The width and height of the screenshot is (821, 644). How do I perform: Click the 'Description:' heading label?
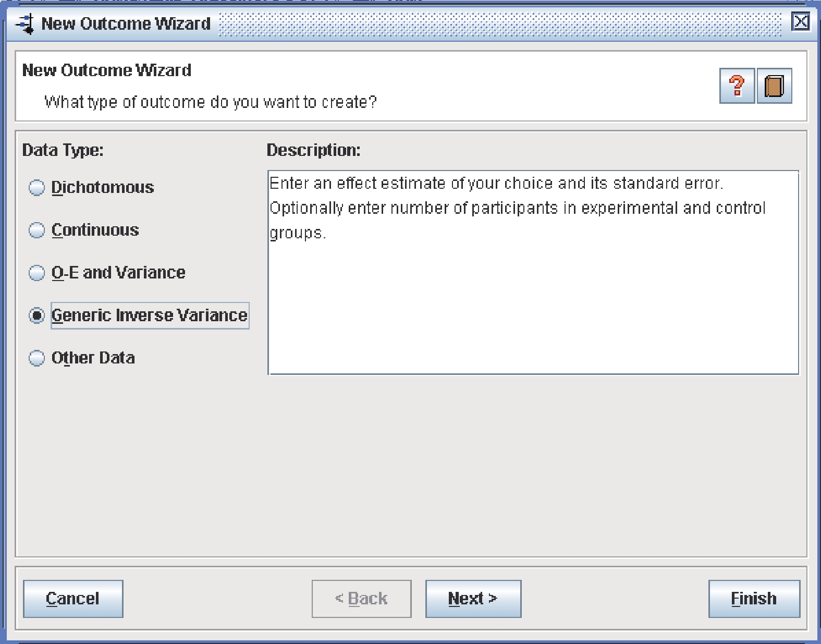pyautogui.click(x=313, y=150)
